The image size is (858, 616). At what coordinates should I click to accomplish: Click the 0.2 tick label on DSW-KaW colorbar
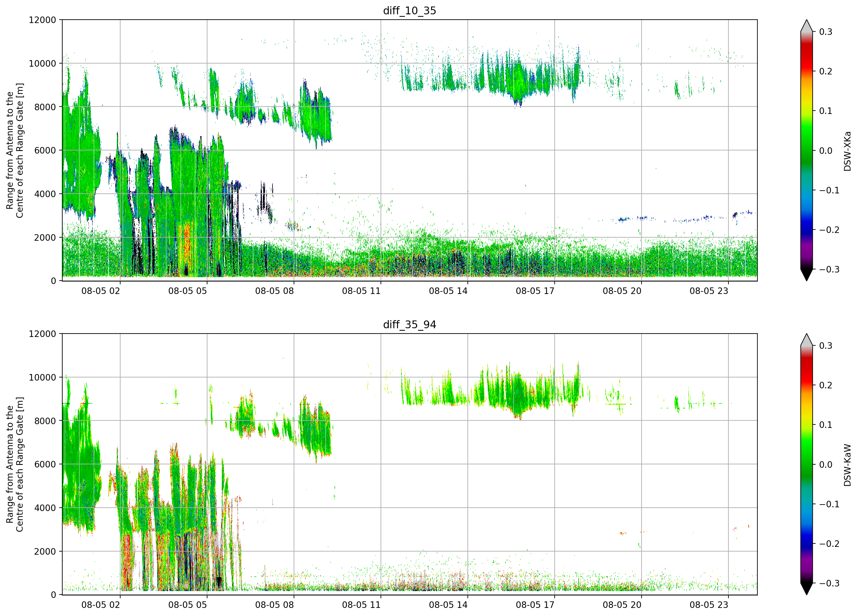tap(826, 385)
